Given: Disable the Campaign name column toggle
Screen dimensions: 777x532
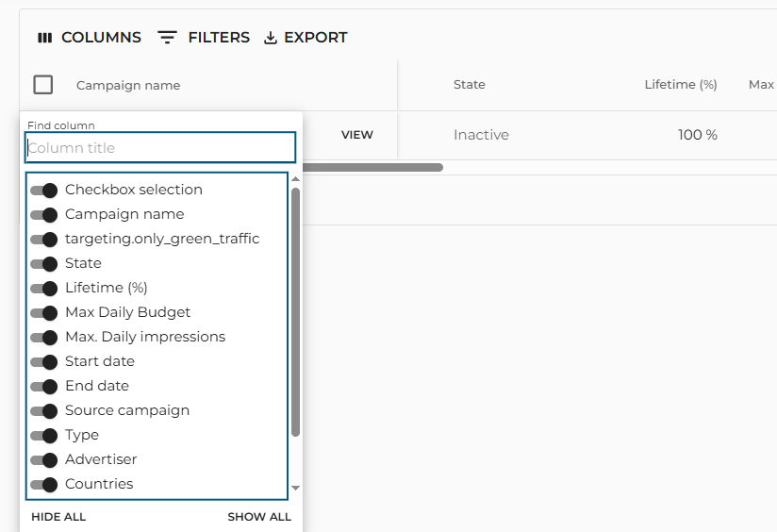Looking at the screenshot, I should click(x=44, y=215).
